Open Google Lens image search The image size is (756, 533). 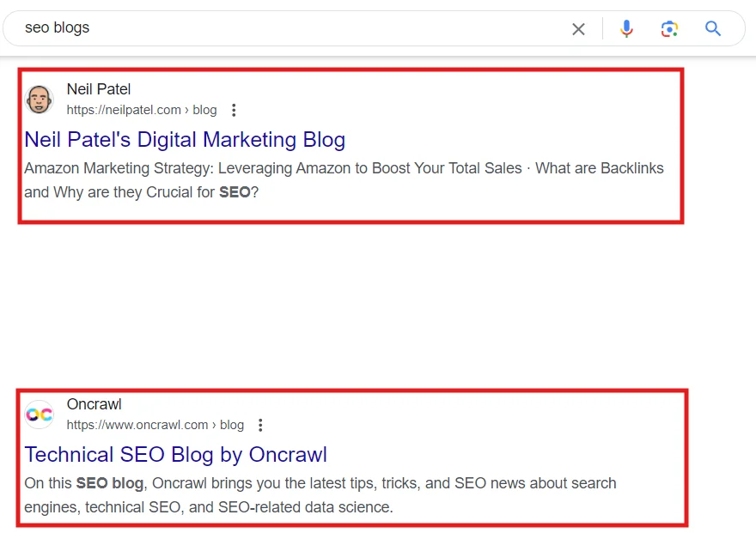pyautogui.click(x=669, y=29)
